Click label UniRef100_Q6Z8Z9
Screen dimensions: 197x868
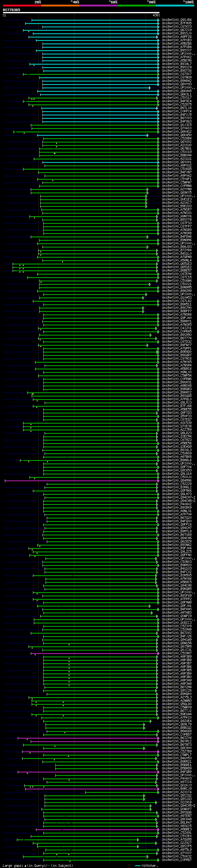177,542
